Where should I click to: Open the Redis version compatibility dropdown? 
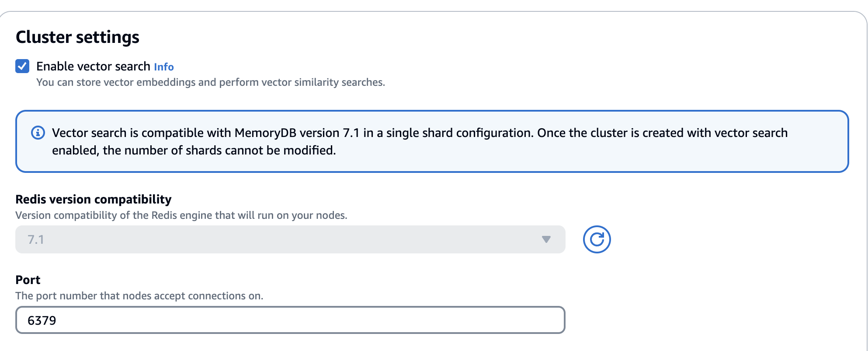[290, 239]
